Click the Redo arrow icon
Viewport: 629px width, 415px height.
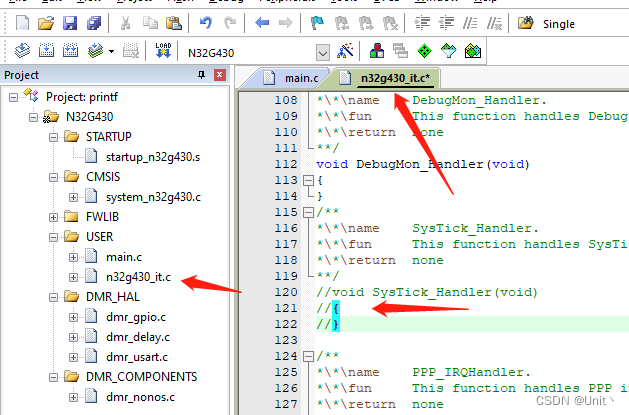230,23
